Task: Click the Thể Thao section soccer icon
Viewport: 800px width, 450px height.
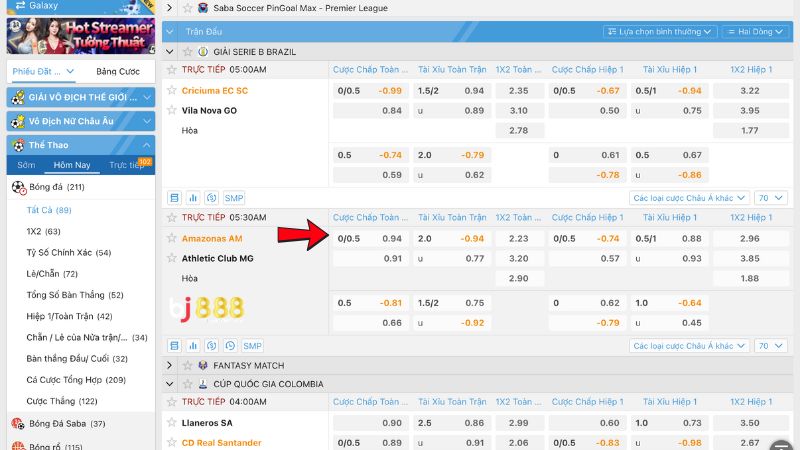Action: pyautogui.click(x=18, y=145)
